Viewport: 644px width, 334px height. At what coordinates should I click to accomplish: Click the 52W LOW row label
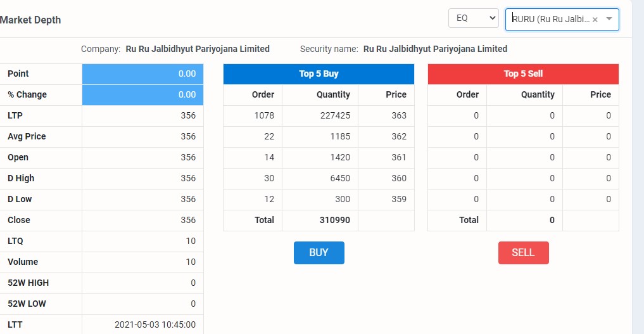pyautogui.click(x=27, y=304)
